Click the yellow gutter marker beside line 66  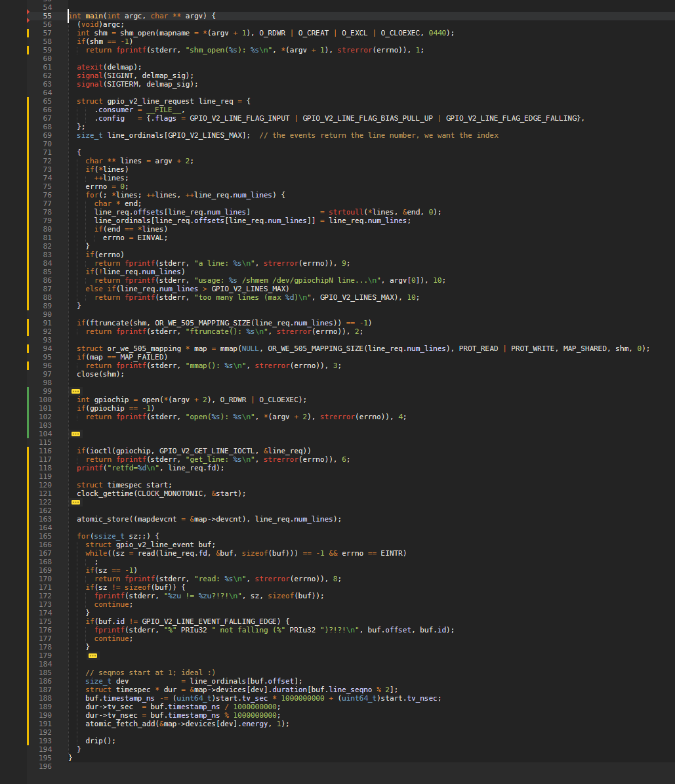click(x=28, y=110)
